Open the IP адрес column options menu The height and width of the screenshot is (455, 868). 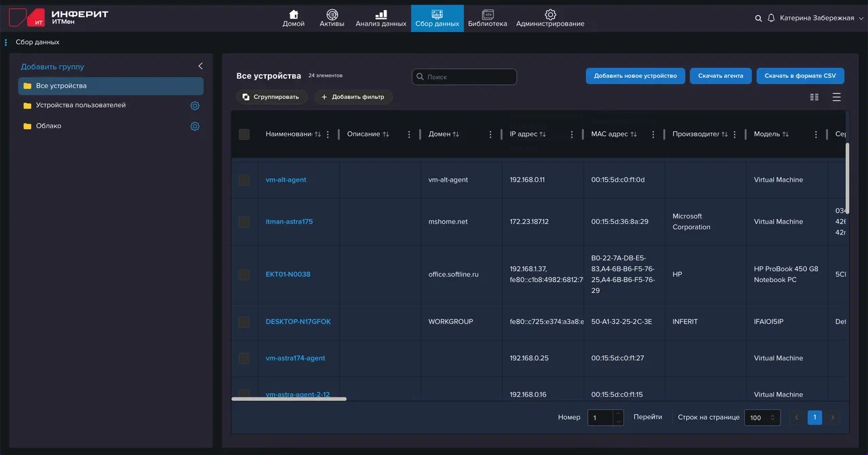pos(572,134)
